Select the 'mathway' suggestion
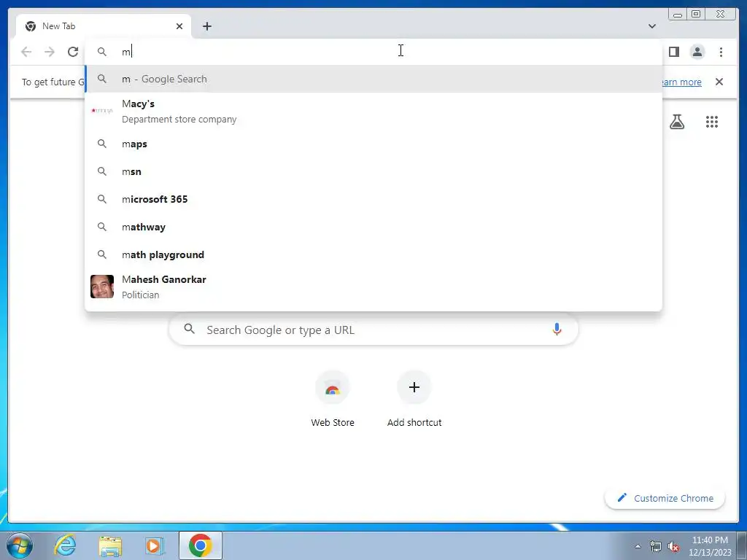This screenshot has height=560, width=747. tap(373, 227)
